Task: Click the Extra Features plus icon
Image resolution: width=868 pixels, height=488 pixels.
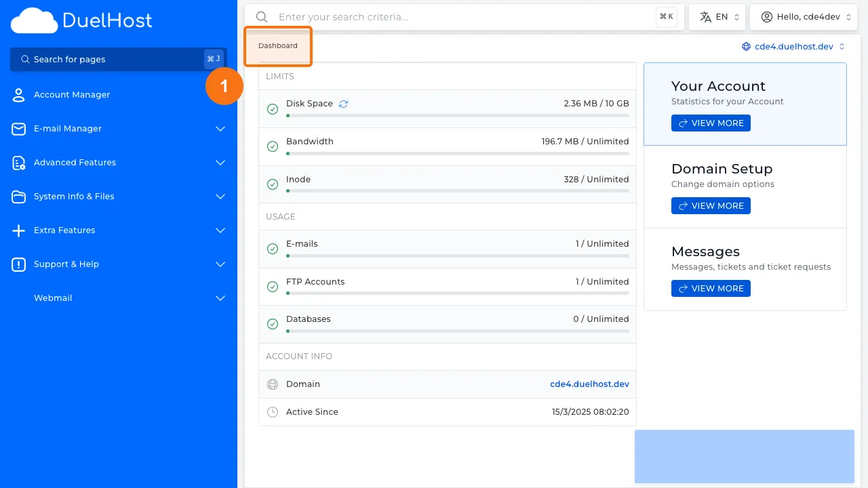Action: [18, 230]
